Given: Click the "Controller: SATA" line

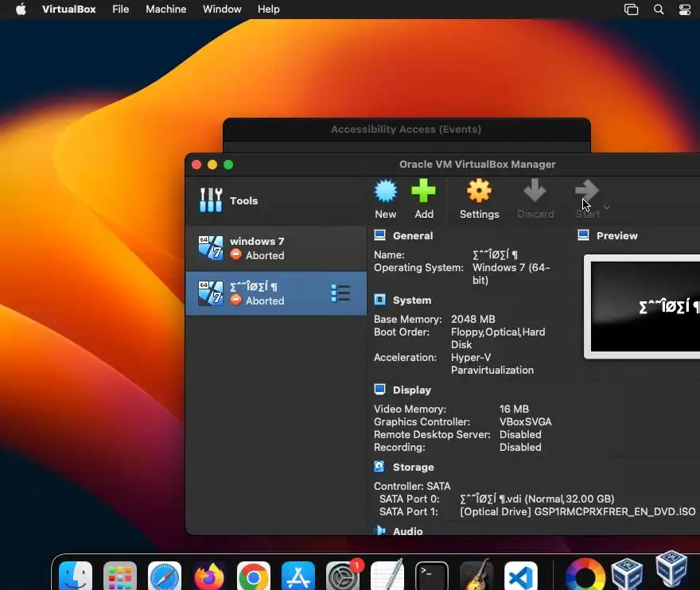Looking at the screenshot, I should (412, 486).
